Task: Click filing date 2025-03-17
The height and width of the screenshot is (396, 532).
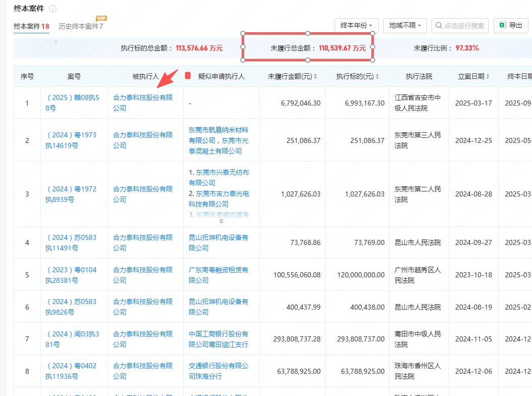Action: tap(473, 103)
